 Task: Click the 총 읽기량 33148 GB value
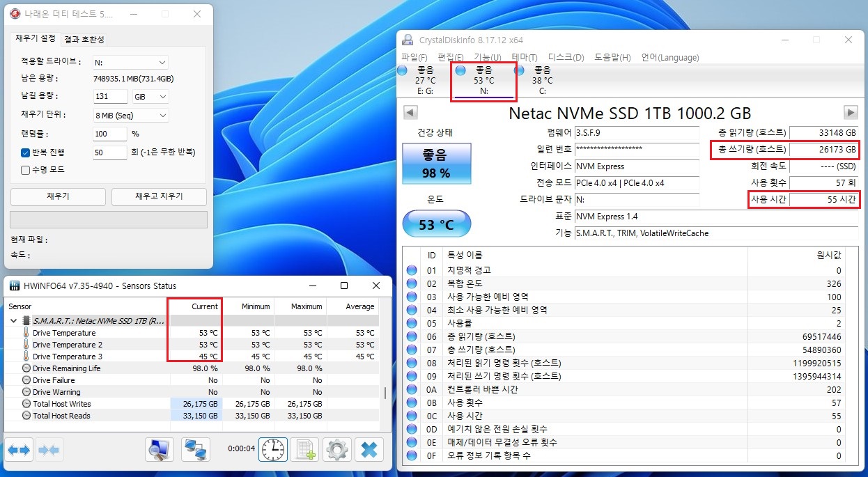[824, 132]
